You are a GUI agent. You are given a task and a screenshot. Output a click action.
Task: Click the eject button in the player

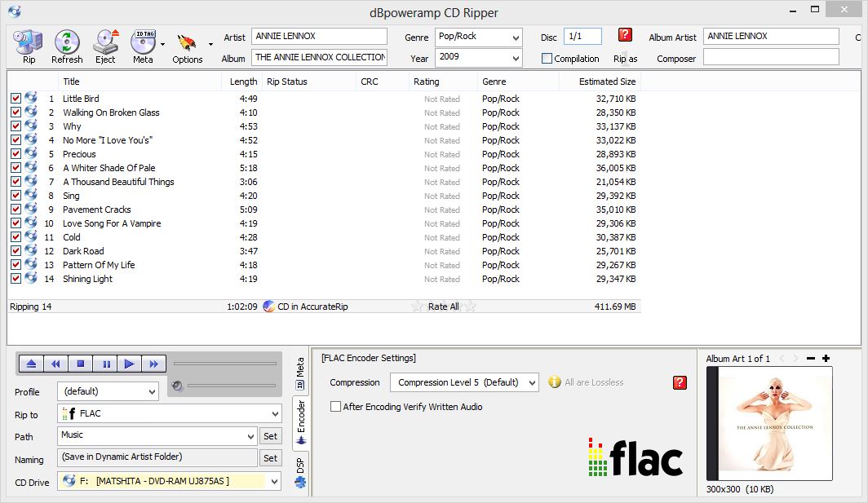coord(31,364)
